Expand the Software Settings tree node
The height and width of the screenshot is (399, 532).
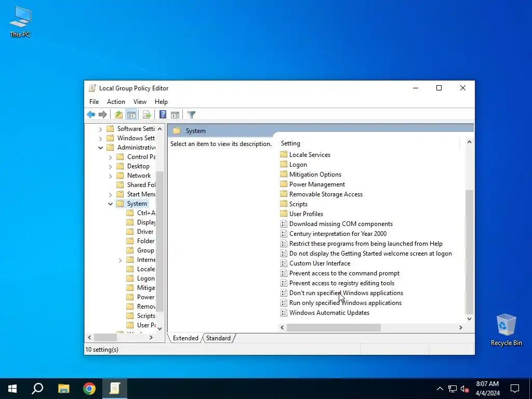100,129
